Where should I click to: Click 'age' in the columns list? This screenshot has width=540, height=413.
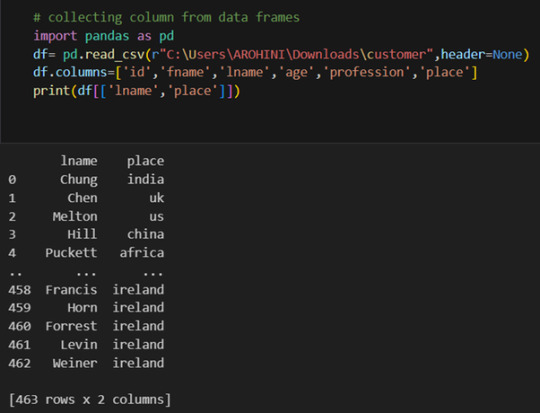point(297,72)
